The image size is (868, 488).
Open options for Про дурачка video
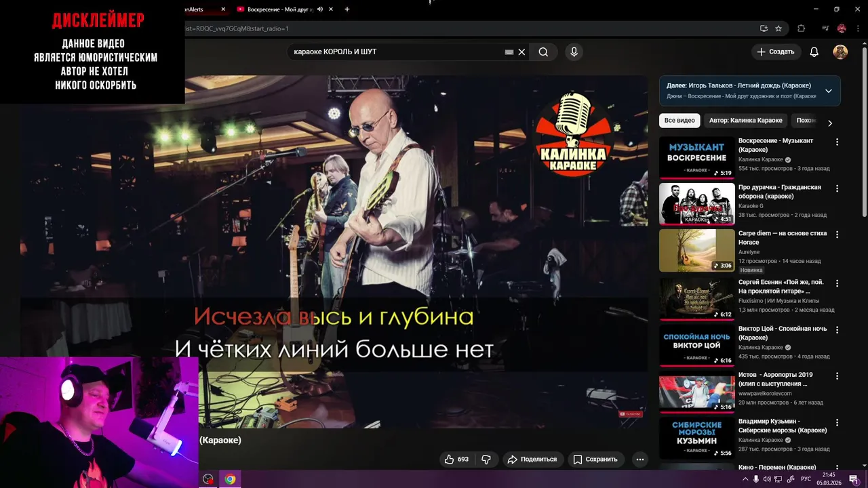pos(837,188)
